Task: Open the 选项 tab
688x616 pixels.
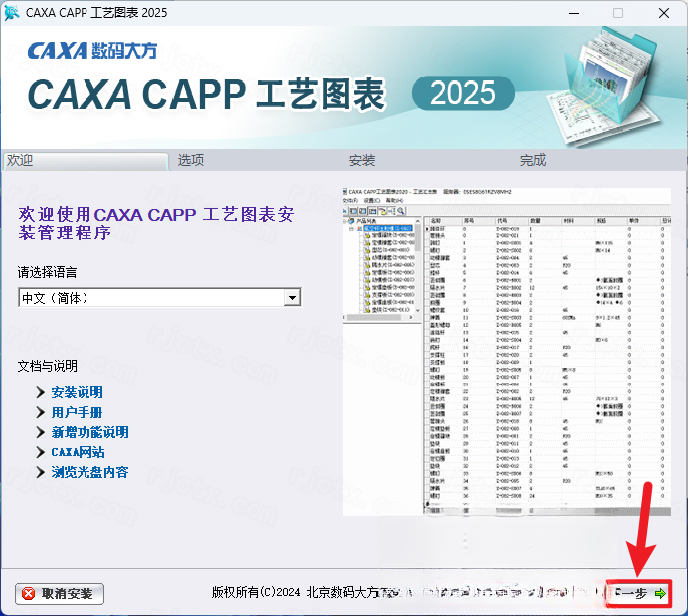Action: [x=191, y=161]
